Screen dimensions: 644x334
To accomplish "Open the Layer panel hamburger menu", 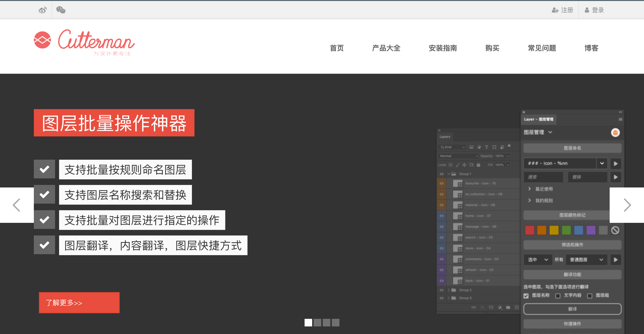I will click(x=620, y=119).
